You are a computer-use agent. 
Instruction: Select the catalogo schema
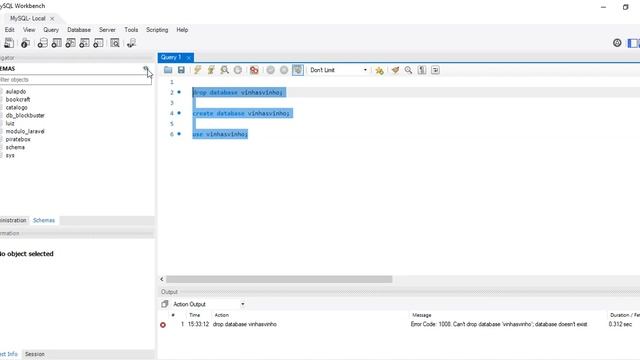click(x=17, y=107)
